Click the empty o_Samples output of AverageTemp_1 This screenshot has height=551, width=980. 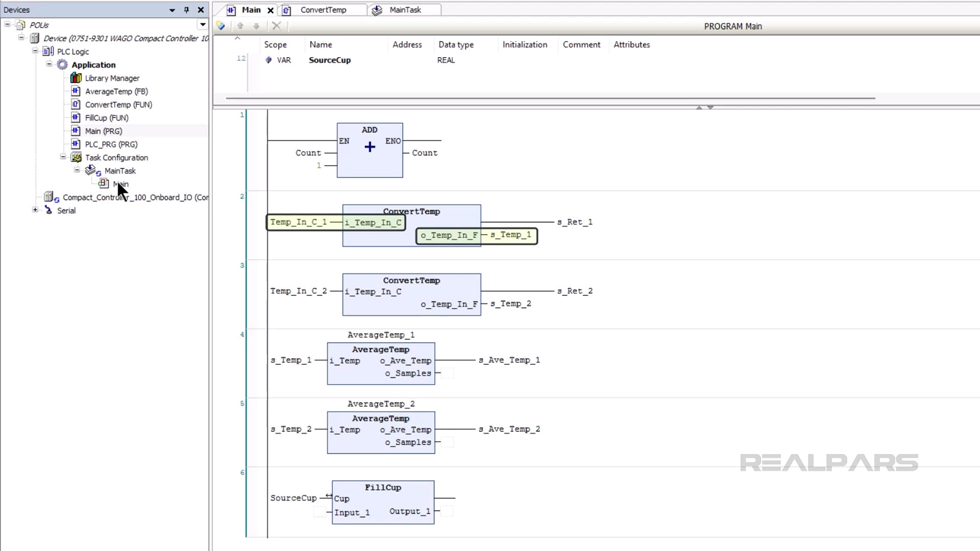448,373
